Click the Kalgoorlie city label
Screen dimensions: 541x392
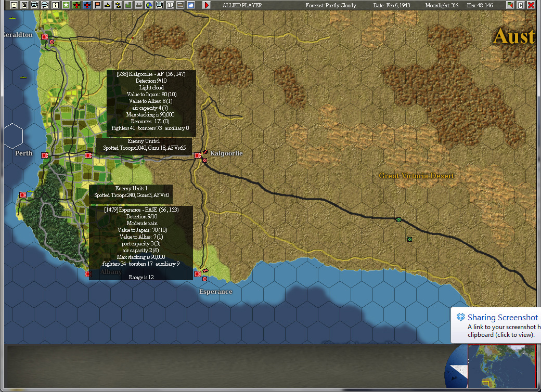(x=226, y=153)
